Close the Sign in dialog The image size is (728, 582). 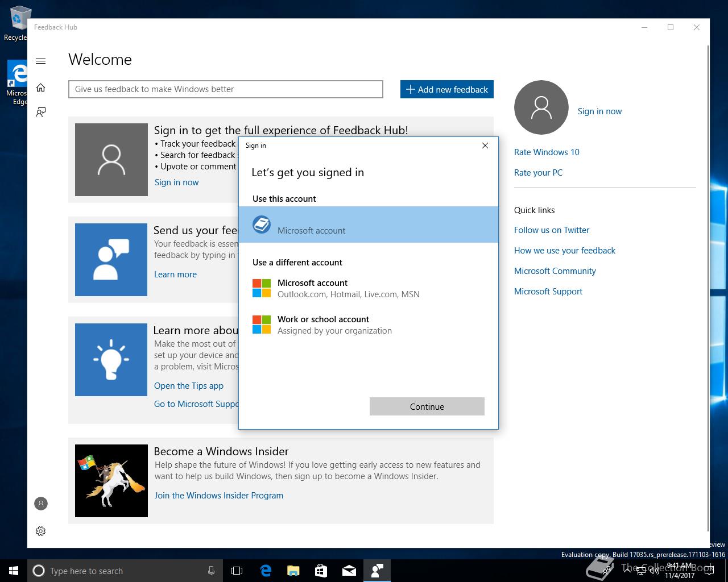pos(485,145)
